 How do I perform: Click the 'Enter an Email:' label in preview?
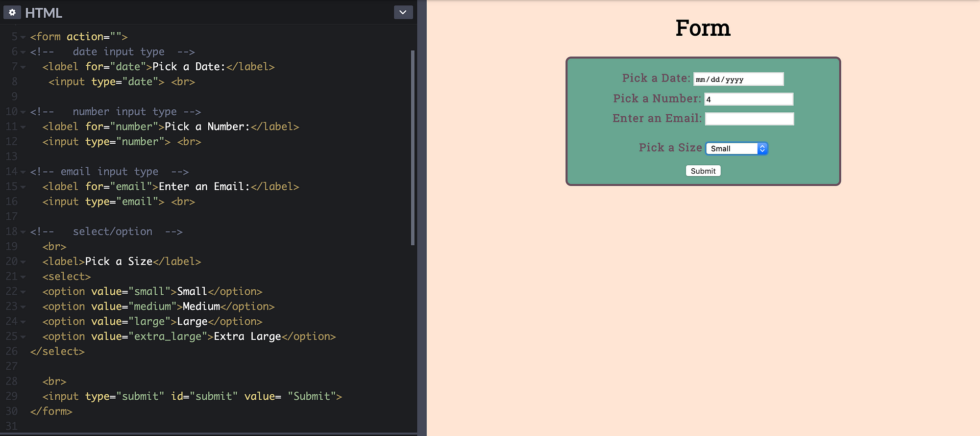click(x=657, y=118)
